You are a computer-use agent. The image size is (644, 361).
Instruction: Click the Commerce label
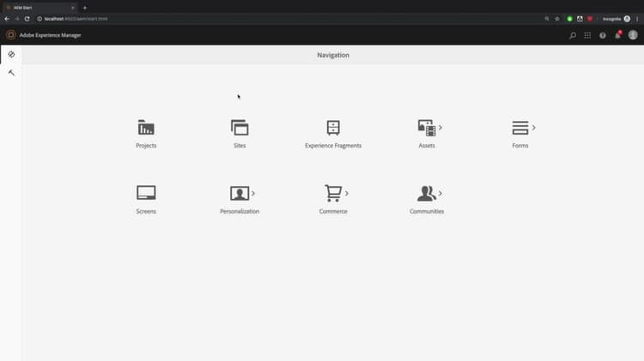tap(333, 211)
